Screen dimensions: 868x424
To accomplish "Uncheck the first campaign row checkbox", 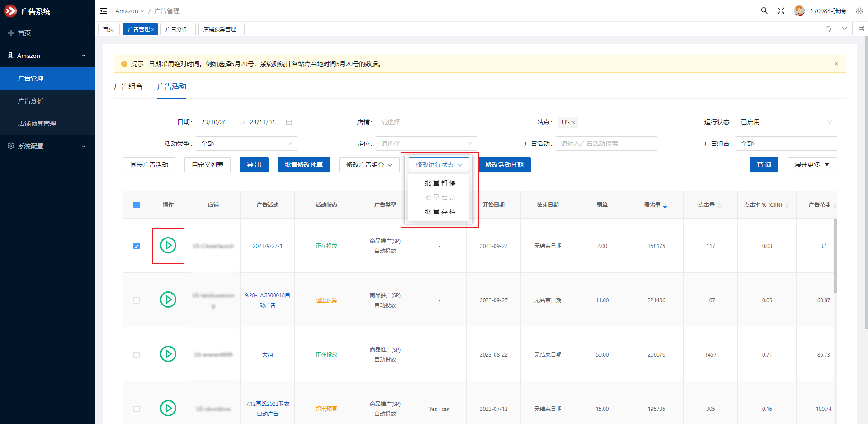I will click(x=137, y=246).
